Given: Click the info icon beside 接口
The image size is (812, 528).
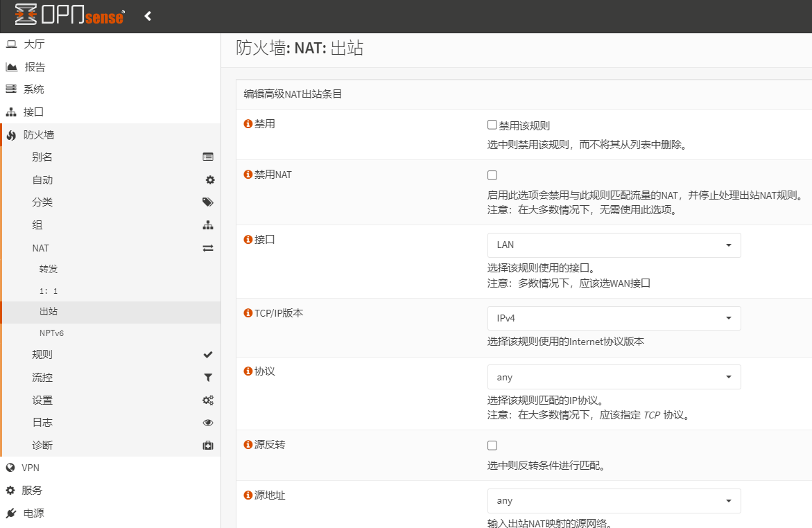Looking at the screenshot, I should [x=248, y=239].
